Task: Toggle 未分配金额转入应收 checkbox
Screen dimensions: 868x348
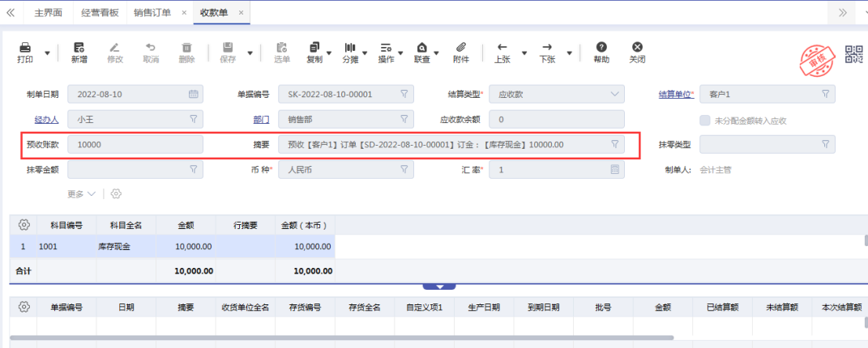Action: pos(703,121)
